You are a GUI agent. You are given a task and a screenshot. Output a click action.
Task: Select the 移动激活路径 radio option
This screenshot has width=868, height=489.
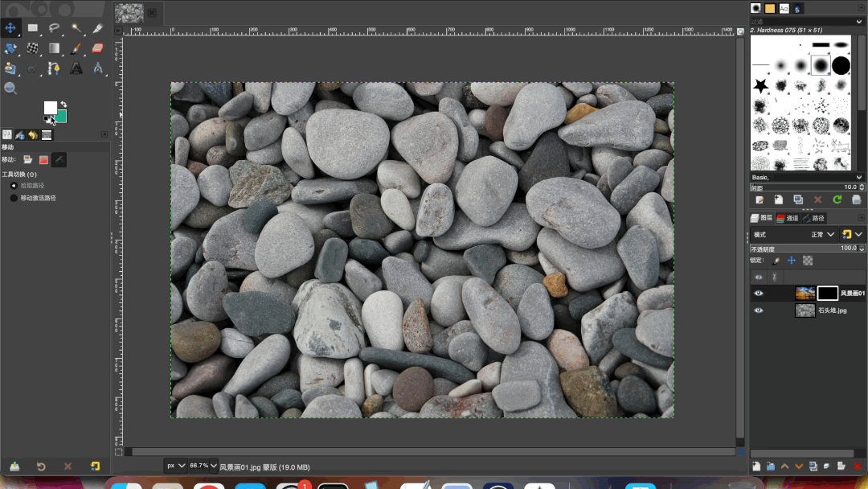14,198
